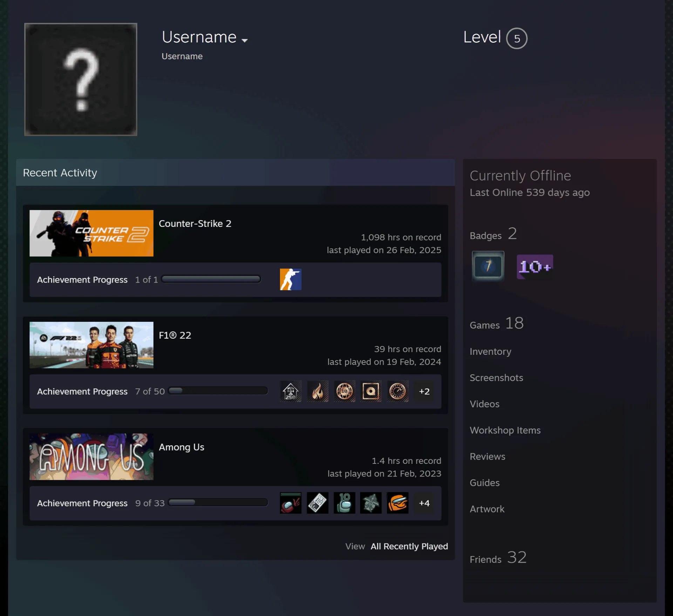Screen dimensions: 673x616
Task: Click the Recent Activity header
Action: 236,172
